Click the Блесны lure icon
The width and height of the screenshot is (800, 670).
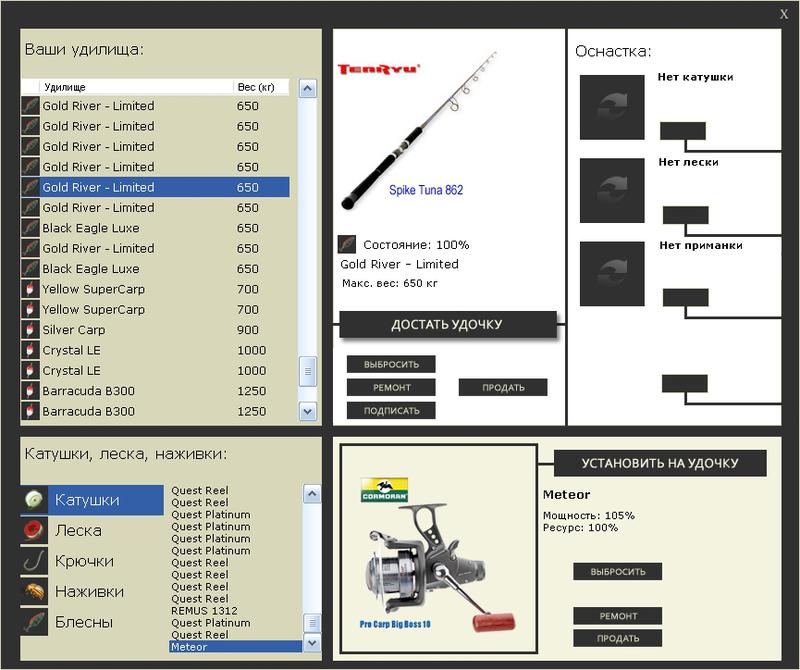(x=34, y=622)
